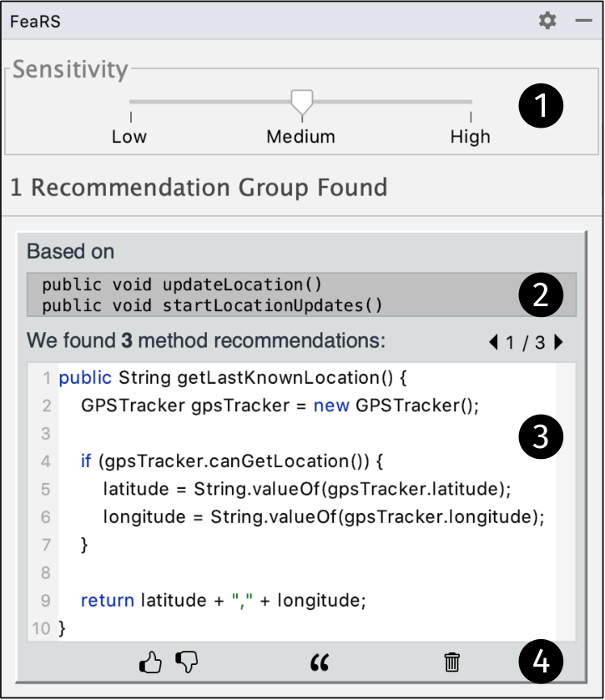The image size is (605, 700).
Task: Go to previous method recommendation
Action: pyautogui.click(x=493, y=342)
